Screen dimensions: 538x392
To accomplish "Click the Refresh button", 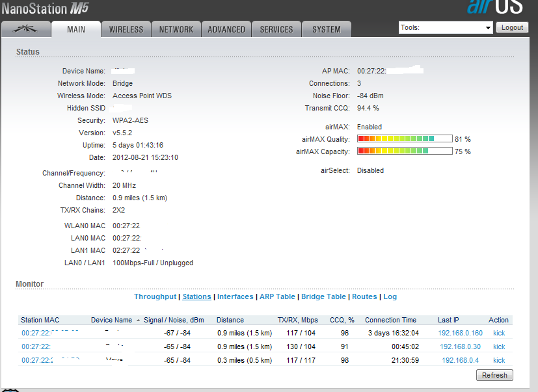I will tap(494, 375).
